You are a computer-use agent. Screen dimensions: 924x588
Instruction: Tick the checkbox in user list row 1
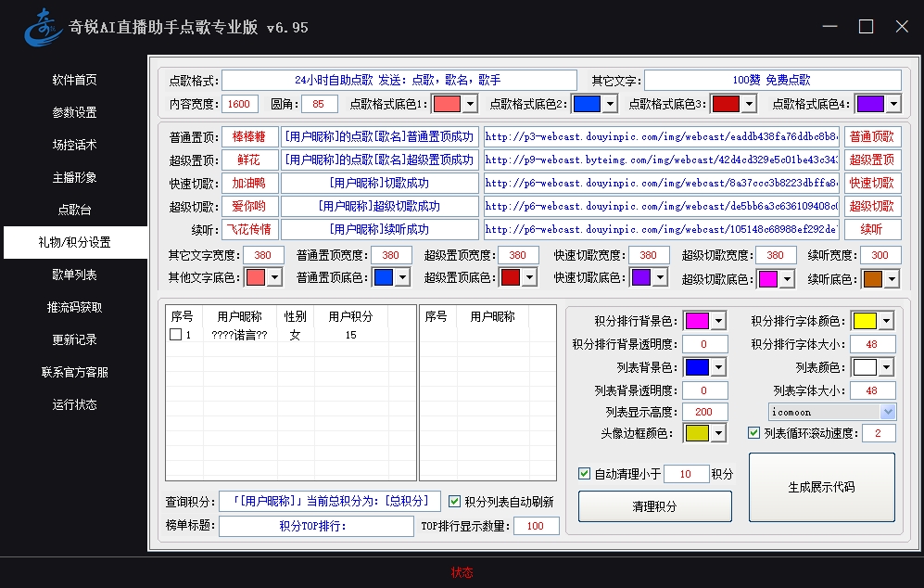(x=175, y=335)
